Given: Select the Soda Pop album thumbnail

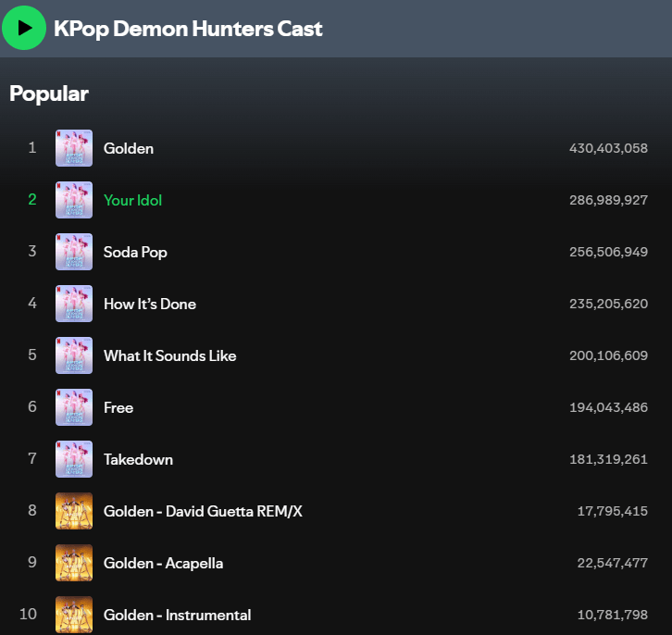Looking at the screenshot, I should coord(74,252).
